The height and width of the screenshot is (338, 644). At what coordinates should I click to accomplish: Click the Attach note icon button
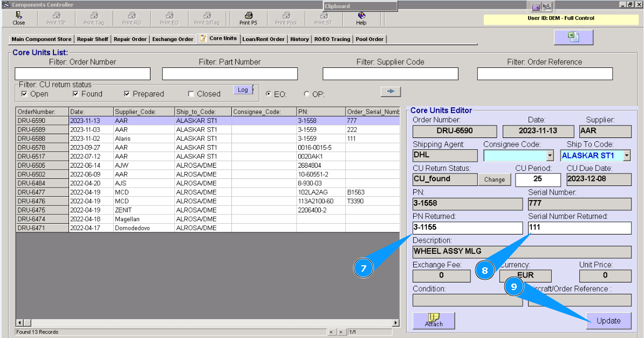pyautogui.click(x=434, y=320)
